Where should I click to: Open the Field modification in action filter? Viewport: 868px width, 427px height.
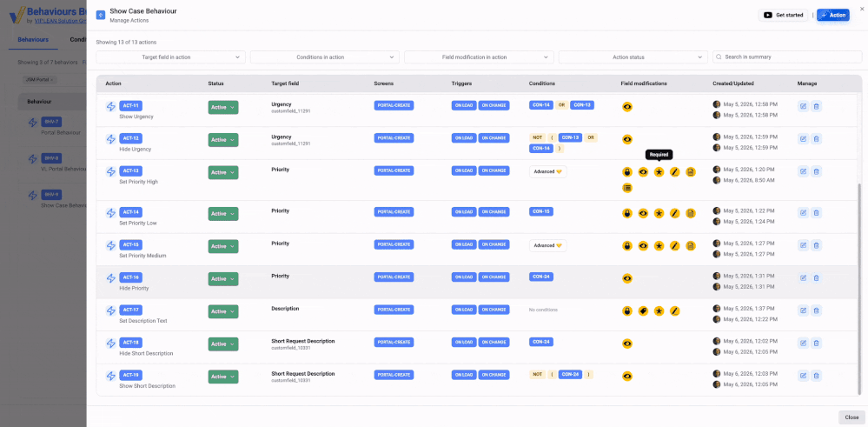(479, 57)
